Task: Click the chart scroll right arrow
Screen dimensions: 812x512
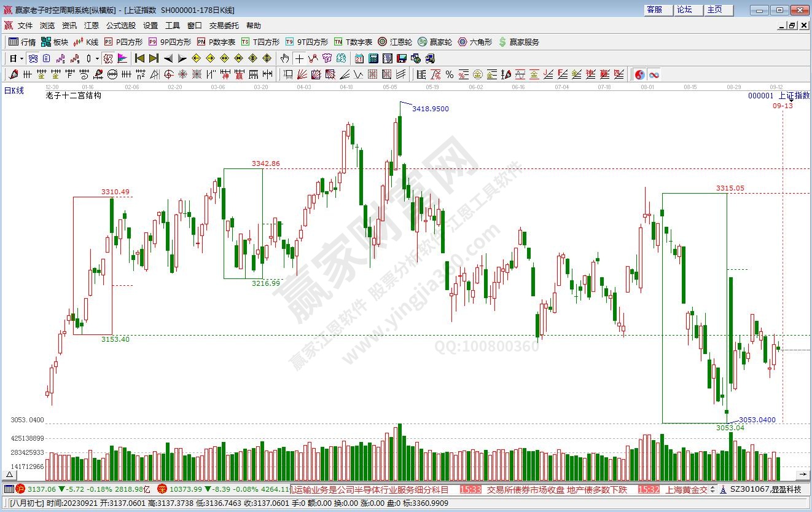Action: [802, 475]
